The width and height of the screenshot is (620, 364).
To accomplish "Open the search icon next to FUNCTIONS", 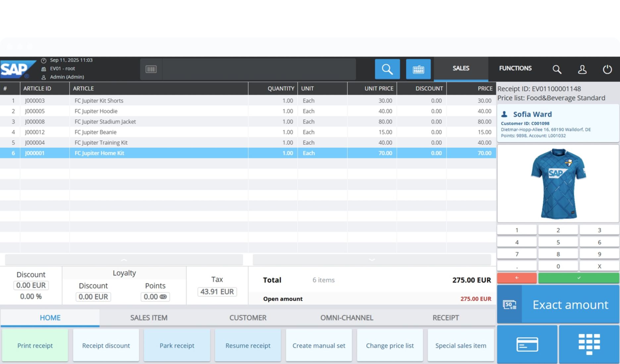I will [x=557, y=69].
